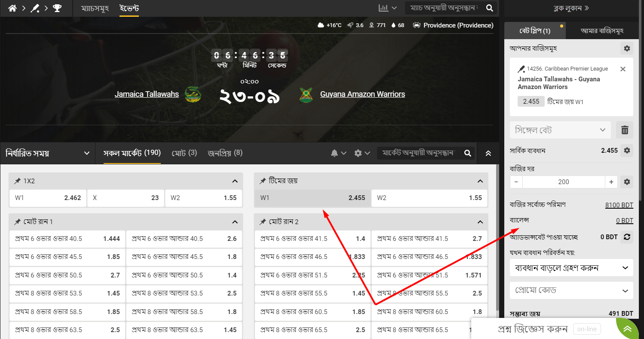This screenshot has width=644, height=339.
Task: Switch to ম্যাচসমূহ tab
Action: [95, 8]
